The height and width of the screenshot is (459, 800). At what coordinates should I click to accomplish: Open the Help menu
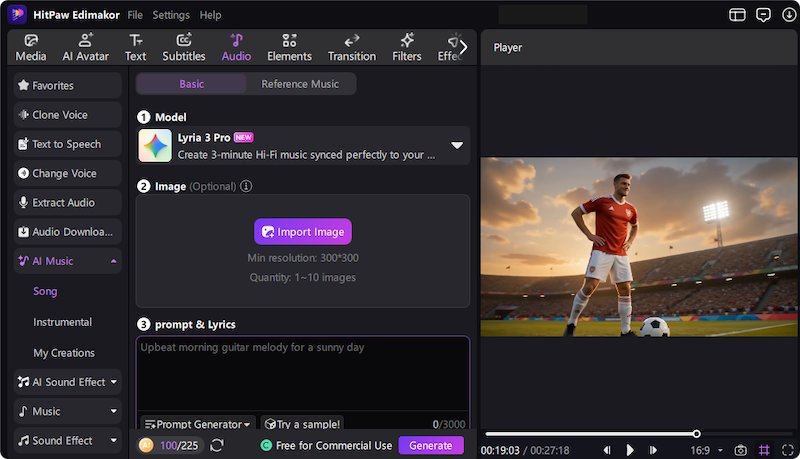coord(210,15)
